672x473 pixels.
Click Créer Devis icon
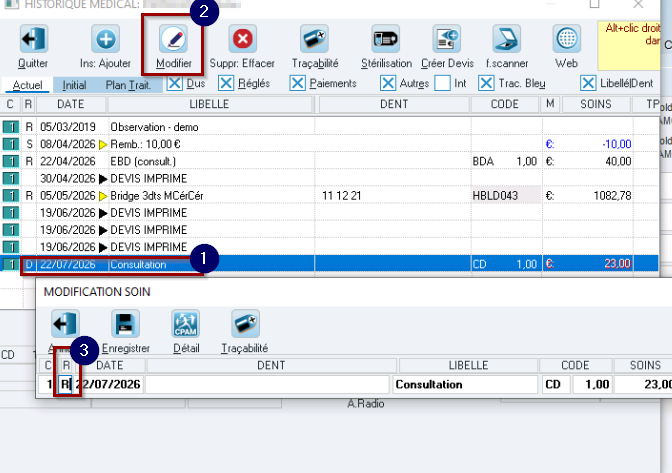[447, 39]
